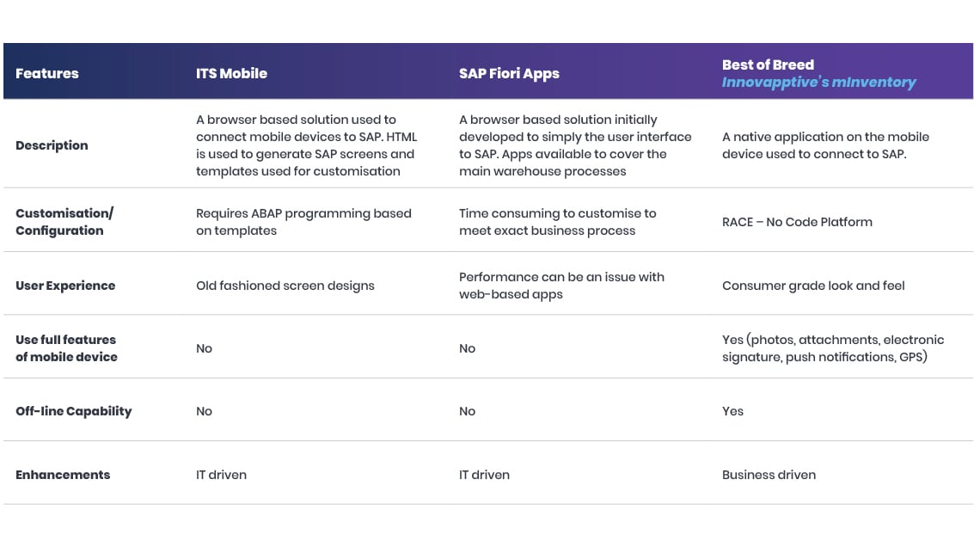Click the "Best of Breed" header text
This screenshot has height=547, width=980.
(x=768, y=65)
